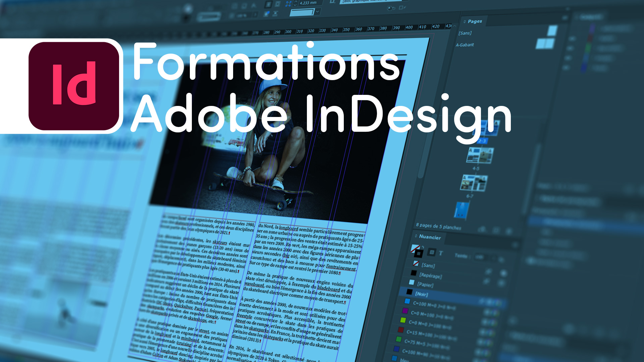Click the A-Gabarit master spread thumbnail
644x362 pixels.
tap(545, 43)
